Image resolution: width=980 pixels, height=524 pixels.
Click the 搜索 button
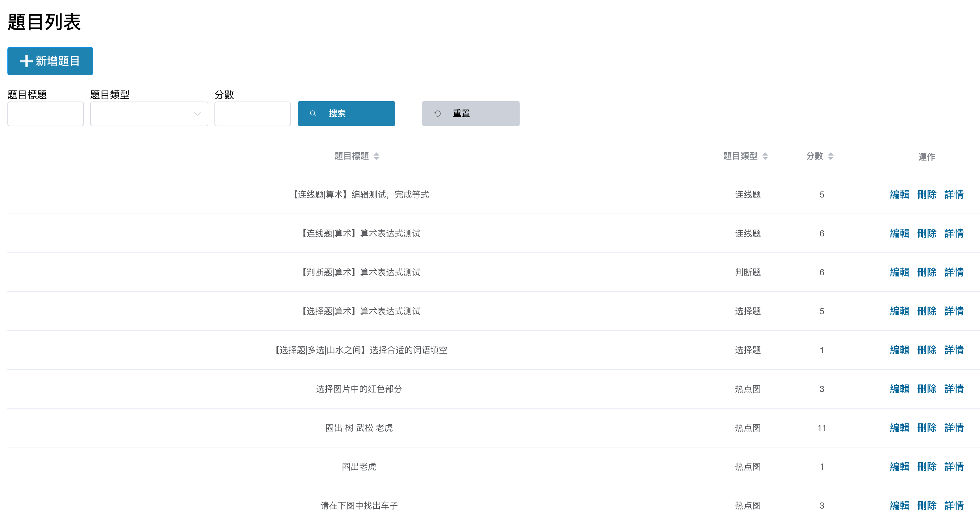(346, 113)
